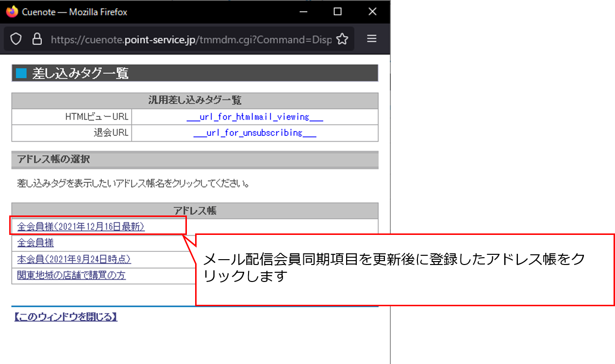This screenshot has width=615, height=364.
Task: Click the HTMLビューURL row label
Action: coord(97,117)
